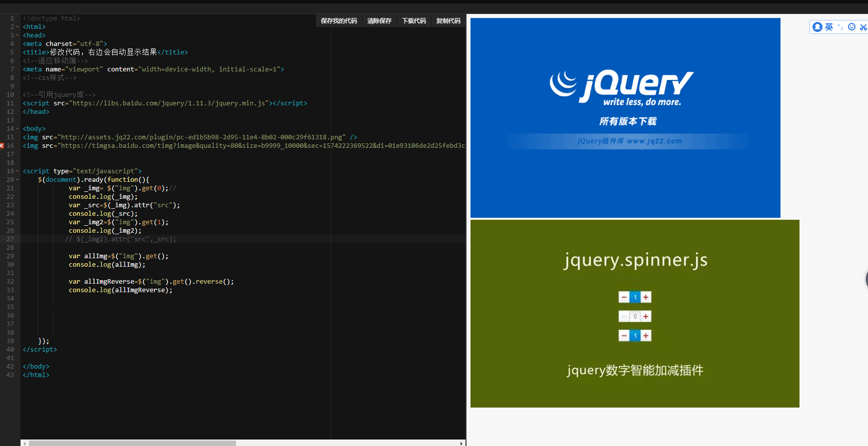Click the 下载代码 download code button
868x446 pixels.
(x=414, y=21)
